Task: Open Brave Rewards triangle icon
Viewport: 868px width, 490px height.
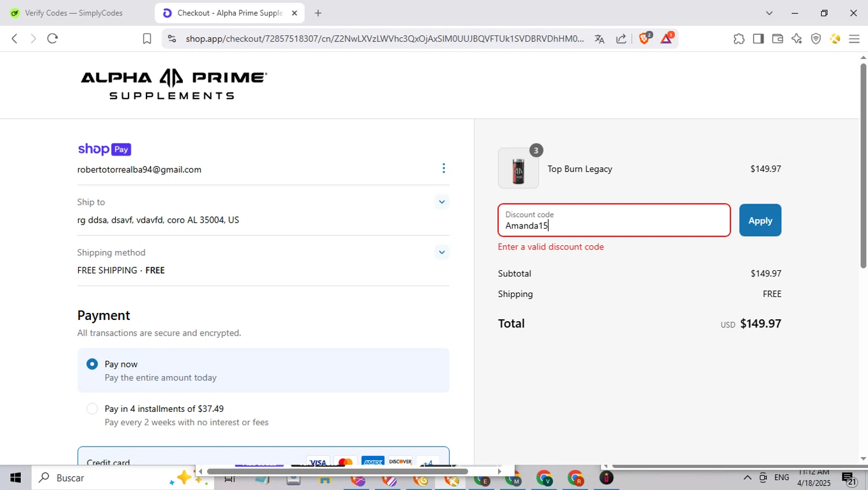Action: tap(667, 38)
